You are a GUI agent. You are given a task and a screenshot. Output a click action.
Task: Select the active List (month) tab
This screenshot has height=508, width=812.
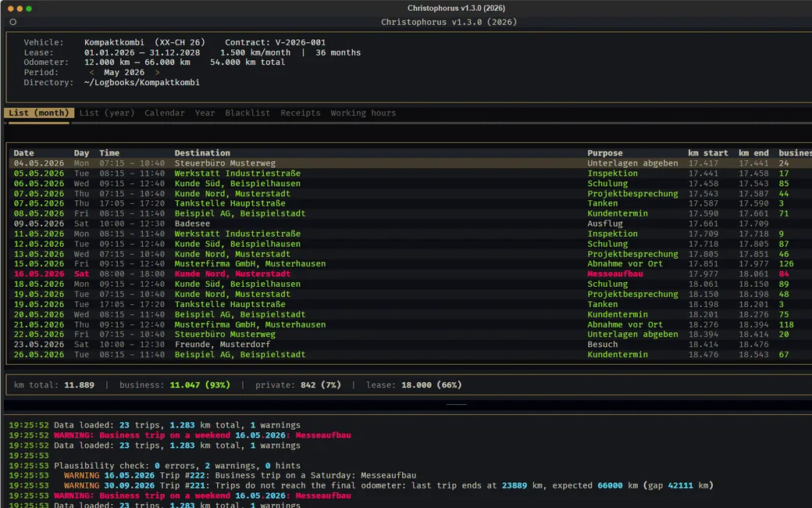pos(39,113)
